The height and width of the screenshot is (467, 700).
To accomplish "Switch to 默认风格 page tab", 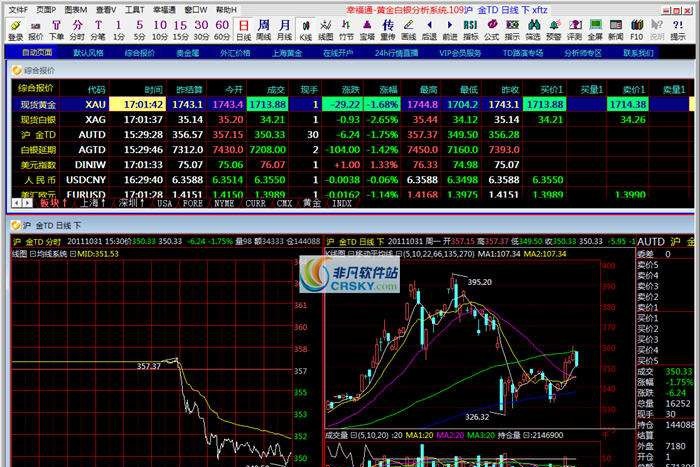I will click(x=88, y=53).
